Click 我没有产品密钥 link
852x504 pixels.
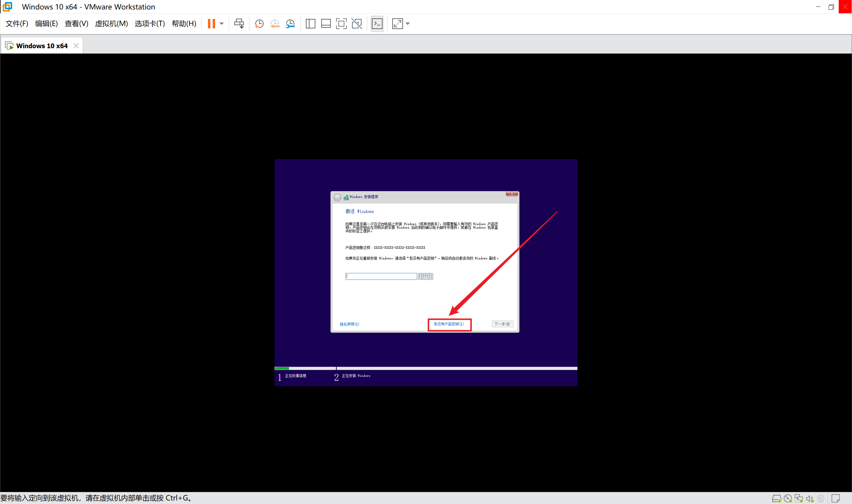click(x=448, y=324)
